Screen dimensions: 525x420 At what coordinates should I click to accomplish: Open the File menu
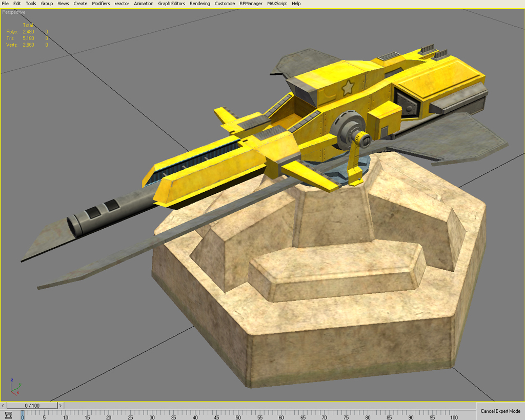click(x=5, y=4)
